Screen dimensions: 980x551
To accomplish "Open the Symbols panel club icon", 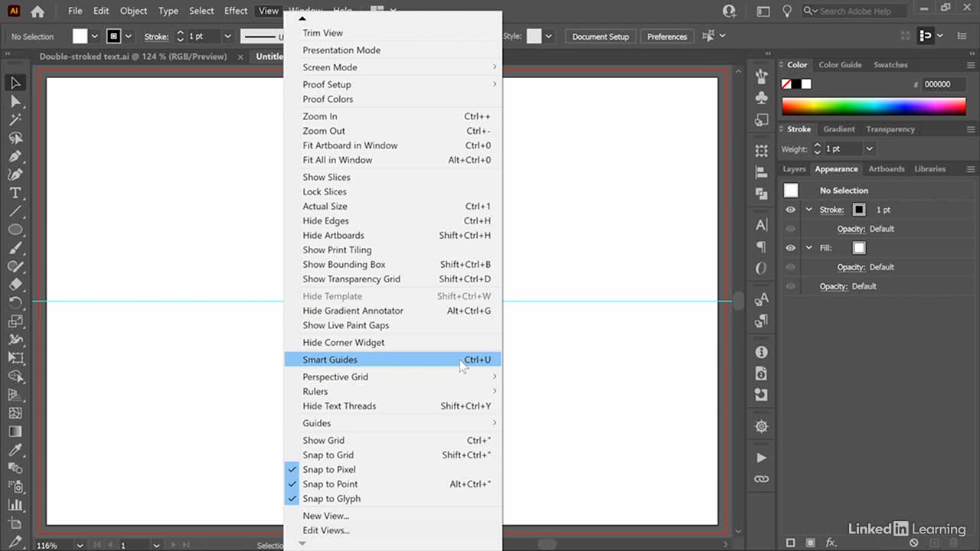I will [761, 98].
